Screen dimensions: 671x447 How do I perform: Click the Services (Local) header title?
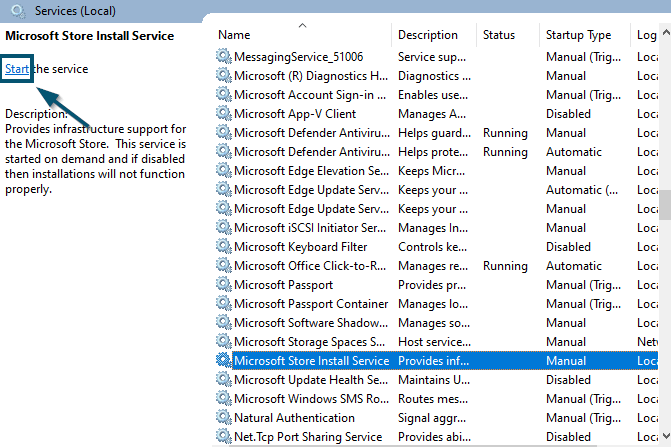pos(75,11)
